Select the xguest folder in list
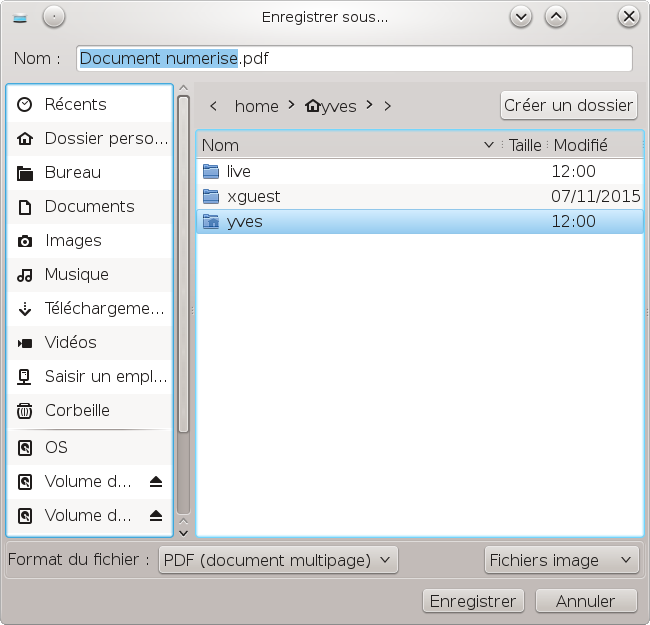The width and height of the screenshot is (650, 625). 254,197
